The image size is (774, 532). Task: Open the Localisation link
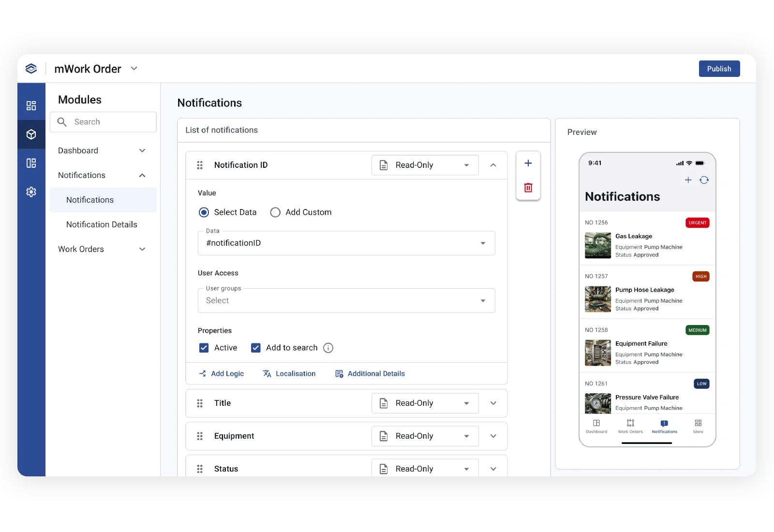[289, 374]
